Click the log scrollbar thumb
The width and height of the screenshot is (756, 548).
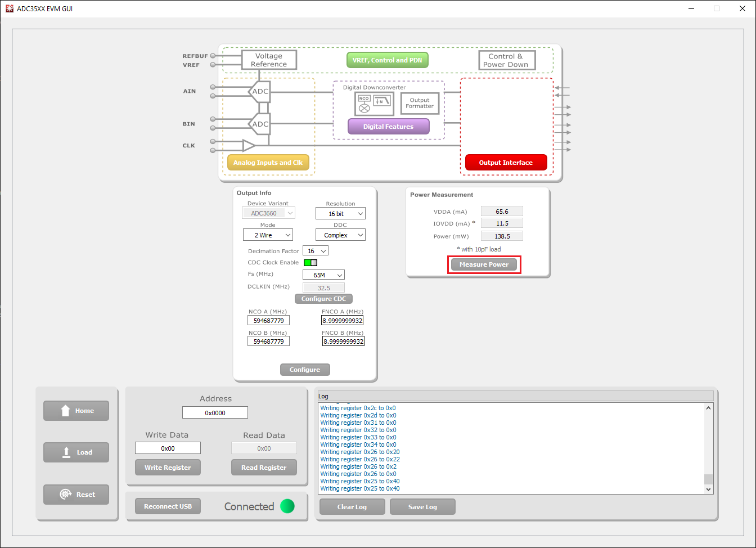tap(708, 479)
